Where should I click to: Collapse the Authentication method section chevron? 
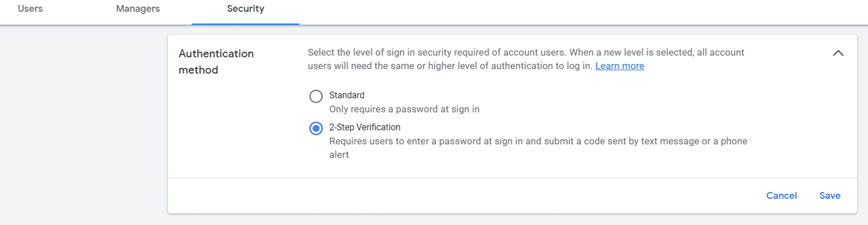tap(838, 53)
